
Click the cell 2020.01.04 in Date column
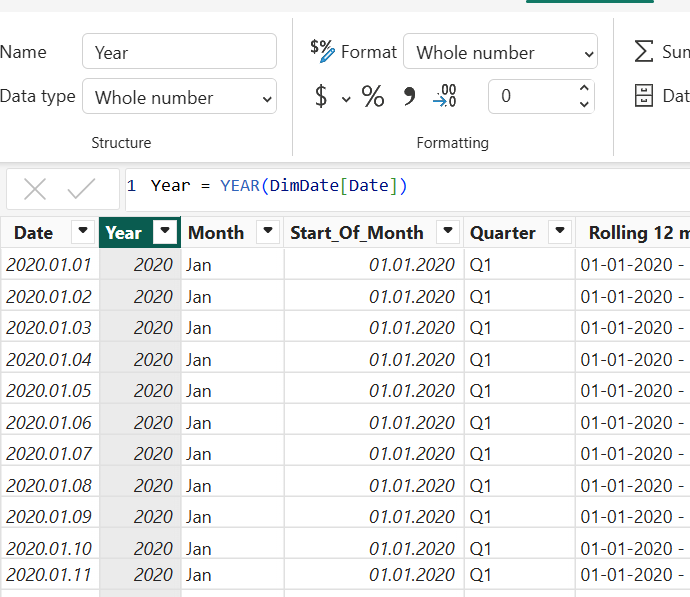coord(49,359)
